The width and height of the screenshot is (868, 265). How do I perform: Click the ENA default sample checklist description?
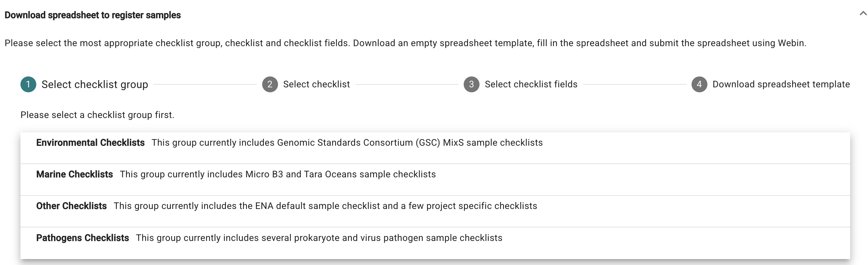tap(325, 206)
